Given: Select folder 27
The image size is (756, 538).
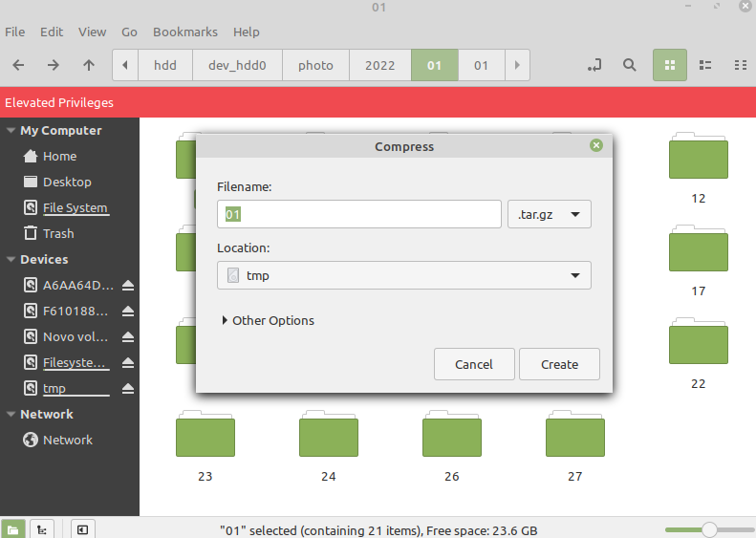Looking at the screenshot, I should click(575, 446).
